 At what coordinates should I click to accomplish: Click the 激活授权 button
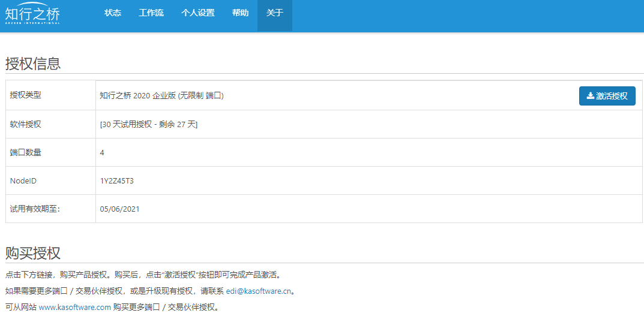(607, 96)
